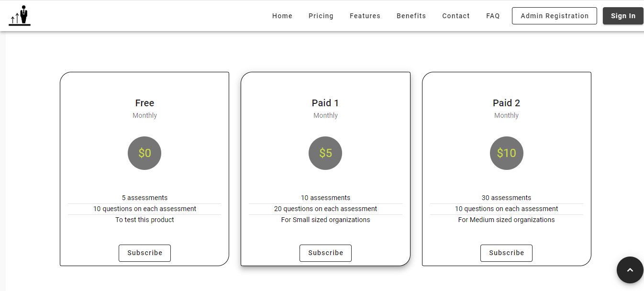Open the Pricing navigation item
The height and width of the screenshot is (291, 644).
tap(321, 15)
